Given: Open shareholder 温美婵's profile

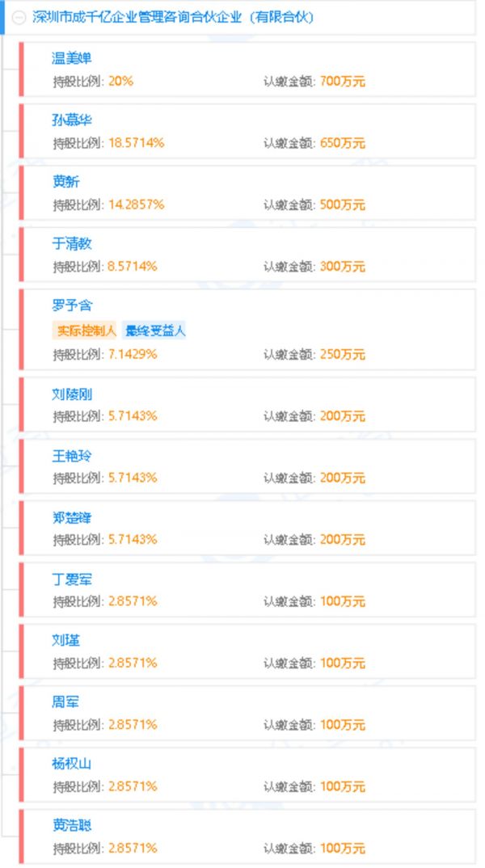Looking at the screenshot, I should click(72, 58).
